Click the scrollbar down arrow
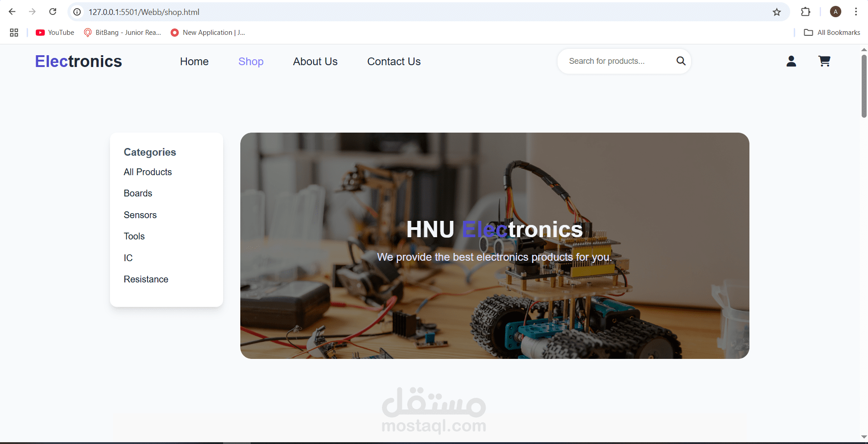Screen dimensions: 868x444 (x=864, y=437)
